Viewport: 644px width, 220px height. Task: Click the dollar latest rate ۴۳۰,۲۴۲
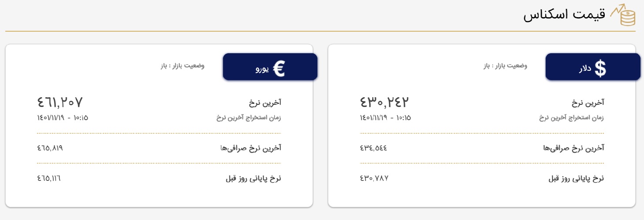(384, 102)
